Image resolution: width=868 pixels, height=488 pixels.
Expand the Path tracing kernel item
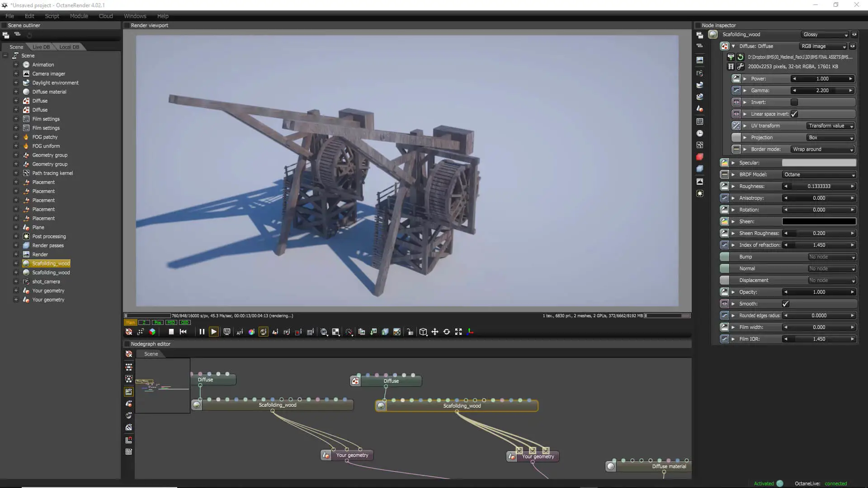pos(16,173)
